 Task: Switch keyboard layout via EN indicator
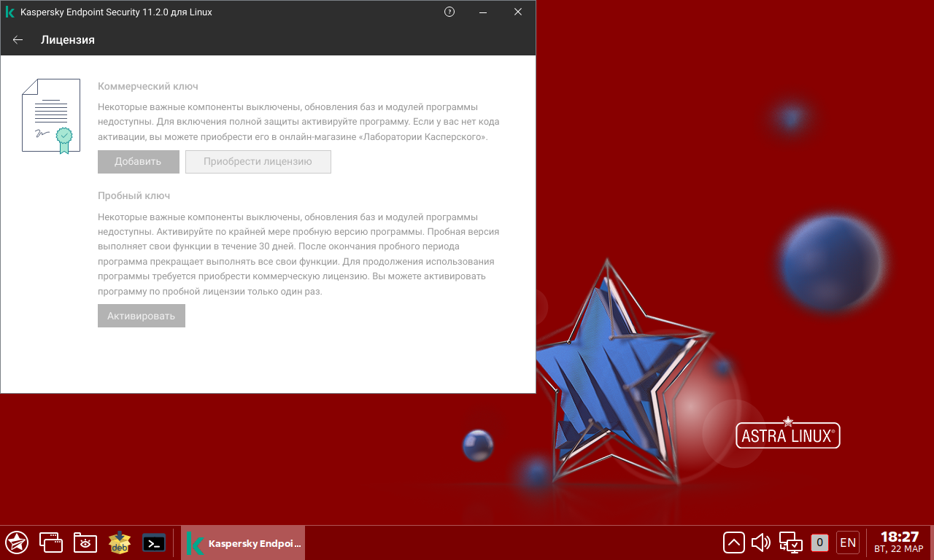click(848, 542)
